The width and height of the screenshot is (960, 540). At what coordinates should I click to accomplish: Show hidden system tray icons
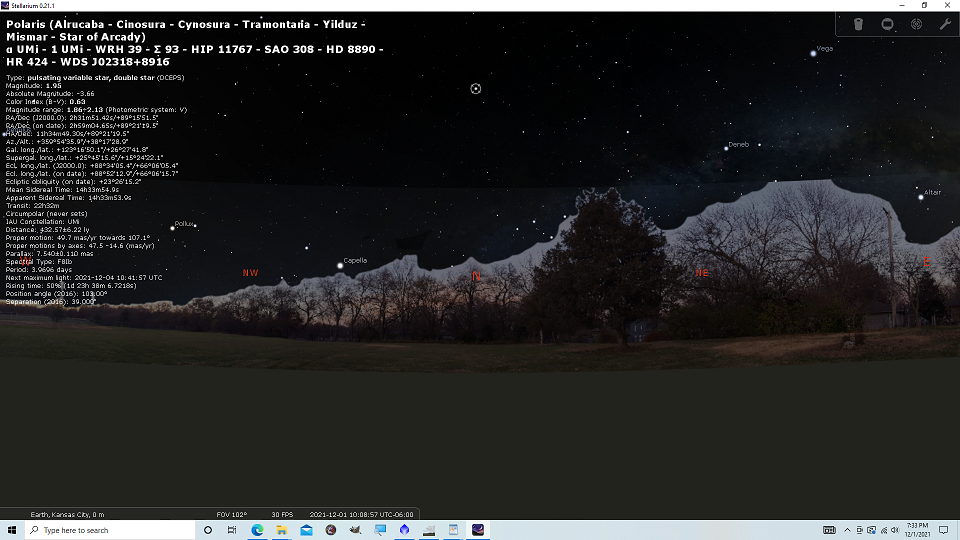(847, 530)
